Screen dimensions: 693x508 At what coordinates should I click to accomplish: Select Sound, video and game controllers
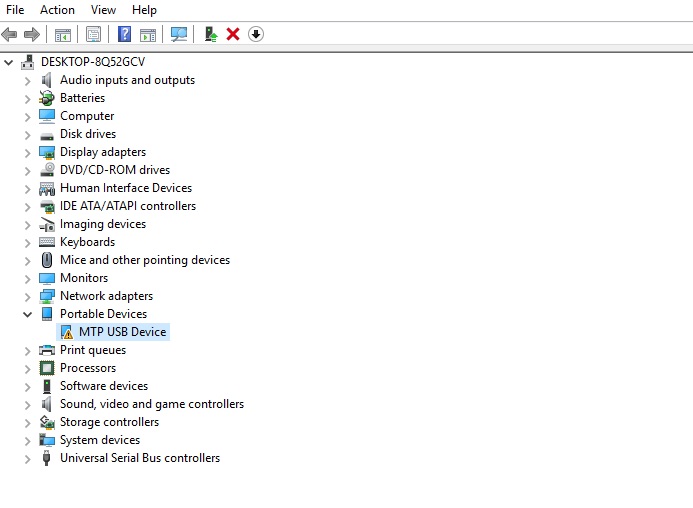tap(151, 404)
